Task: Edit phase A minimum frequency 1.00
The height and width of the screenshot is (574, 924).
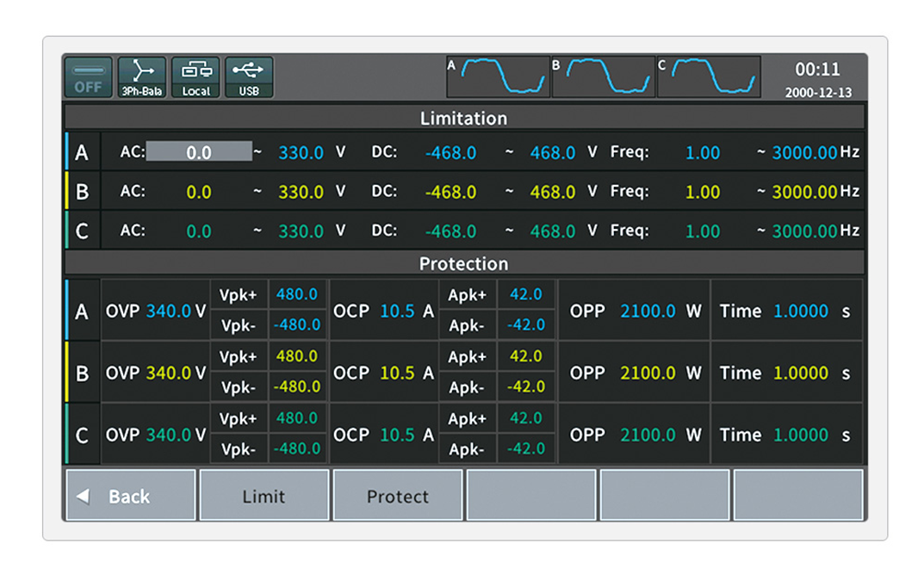Action: point(703,152)
